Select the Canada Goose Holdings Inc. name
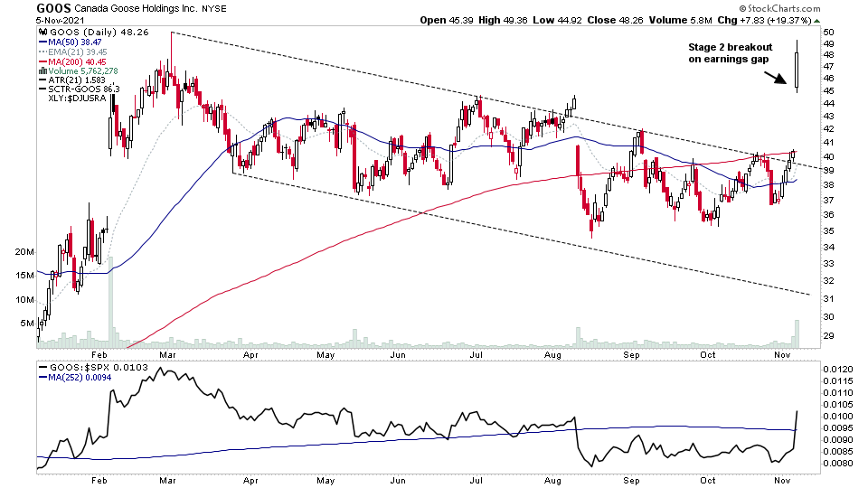Screen dimensions: 868x488 (x=135, y=9)
